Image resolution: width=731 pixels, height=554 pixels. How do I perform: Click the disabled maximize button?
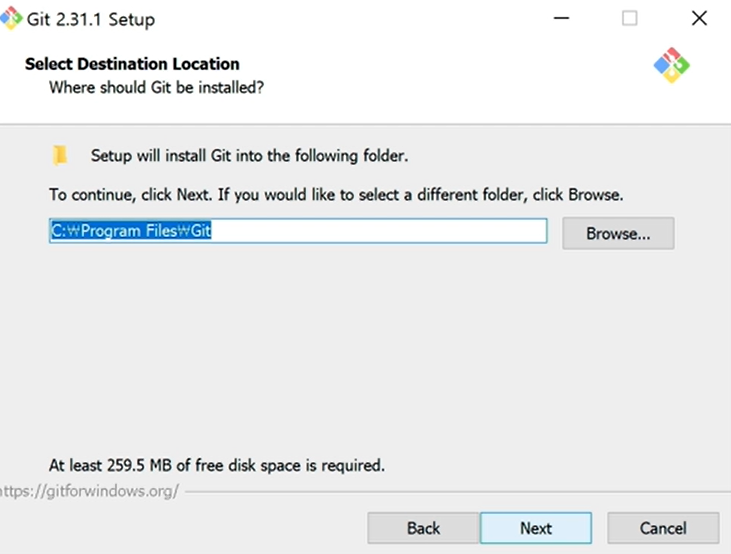[630, 19]
